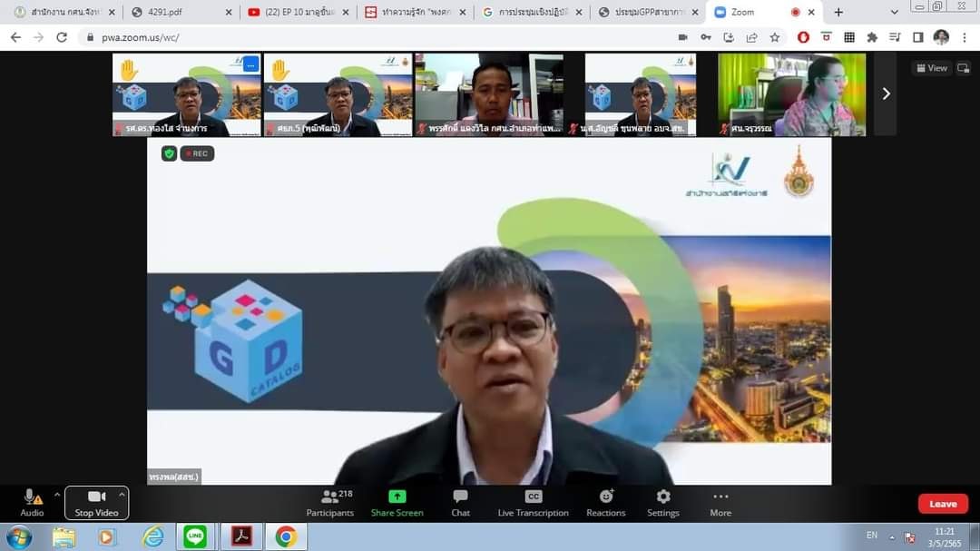
Task: Open Zoom Settings gear
Action: pos(663,503)
